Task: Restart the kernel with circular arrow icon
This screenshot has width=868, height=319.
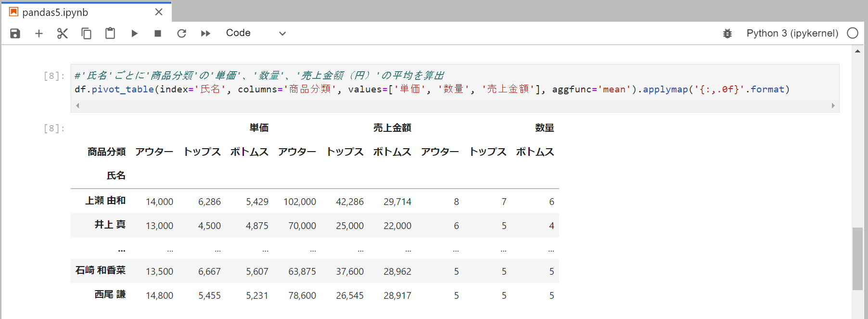Action: coord(181,33)
